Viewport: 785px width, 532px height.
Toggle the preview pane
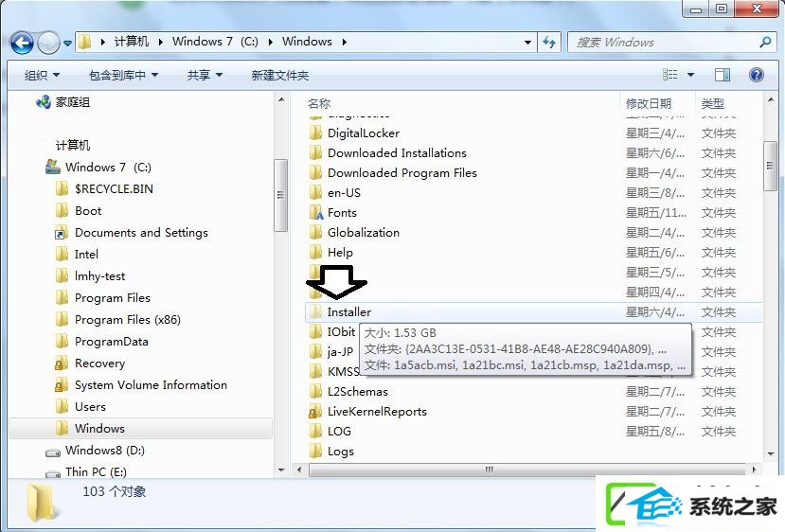pyautogui.click(x=722, y=75)
